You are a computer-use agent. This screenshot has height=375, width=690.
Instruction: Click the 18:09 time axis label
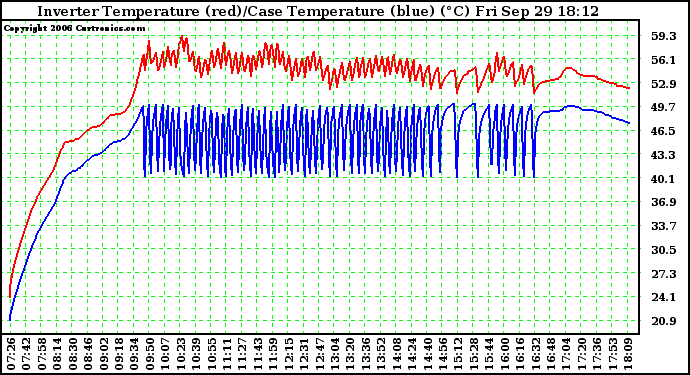[628, 354]
